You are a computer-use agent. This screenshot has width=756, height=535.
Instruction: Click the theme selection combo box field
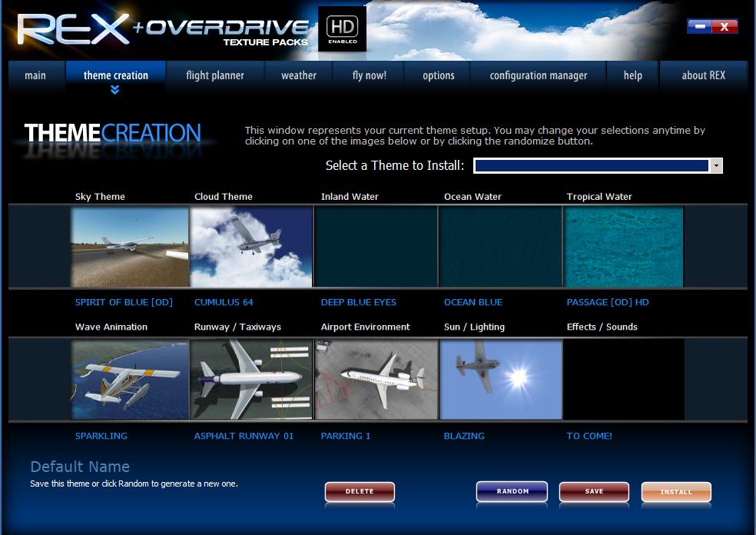(598, 165)
